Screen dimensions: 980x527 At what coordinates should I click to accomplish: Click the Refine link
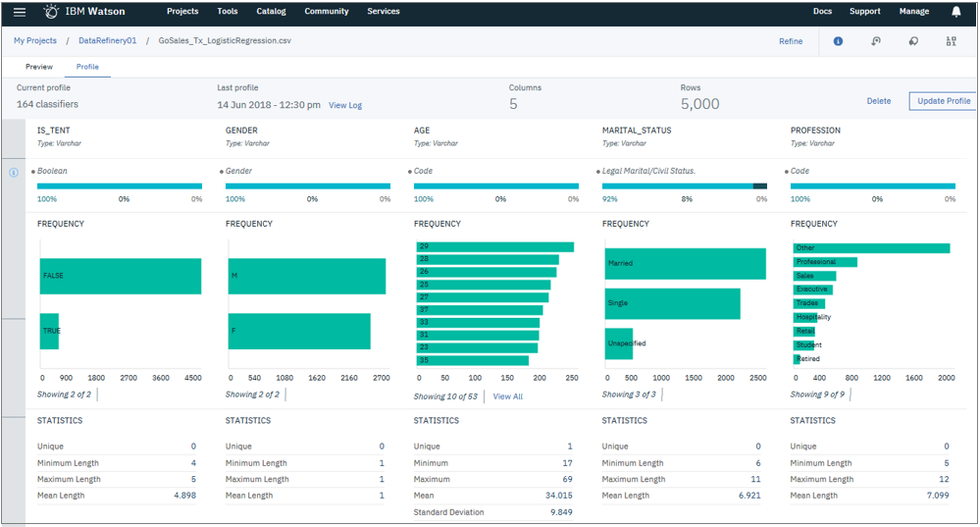[791, 41]
